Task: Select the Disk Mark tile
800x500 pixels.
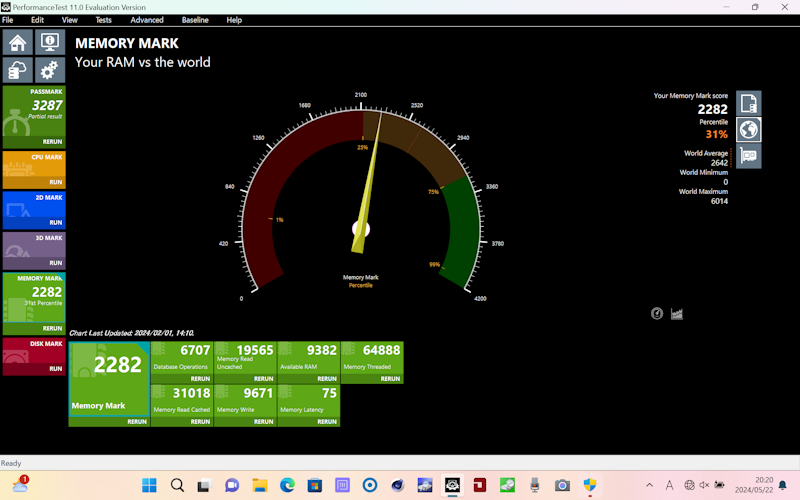Action: click(x=34, y=351)
